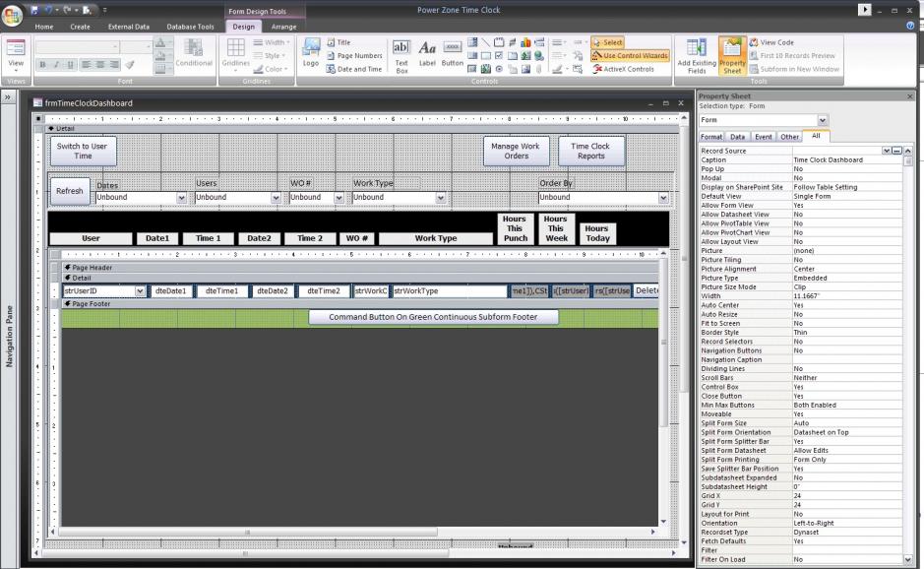Select the Line control tool
924x569 pixels.
point(485,42)
